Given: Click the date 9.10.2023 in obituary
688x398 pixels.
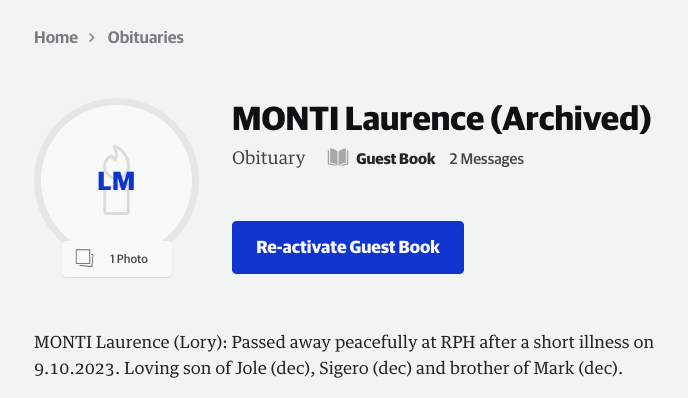Looking at the screenshot, I should click(x=75, y=369).
